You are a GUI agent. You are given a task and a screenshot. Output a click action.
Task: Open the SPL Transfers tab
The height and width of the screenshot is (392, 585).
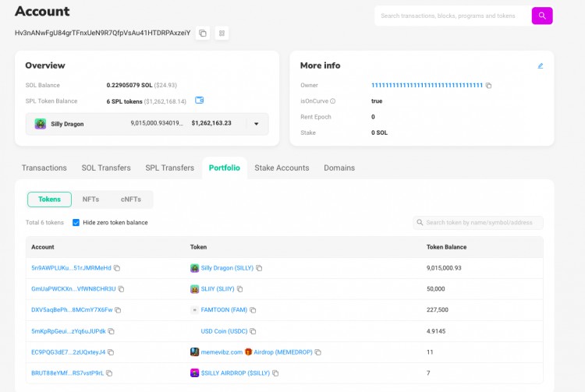[169, 168]
